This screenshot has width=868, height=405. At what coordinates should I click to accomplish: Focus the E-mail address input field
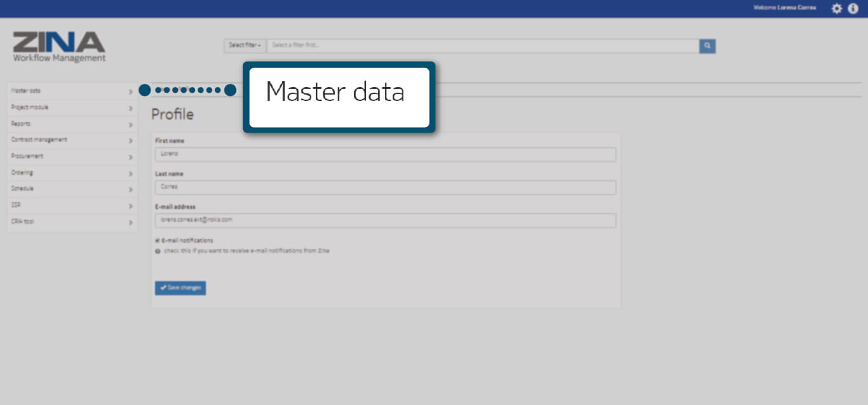(x=385, y=220)
